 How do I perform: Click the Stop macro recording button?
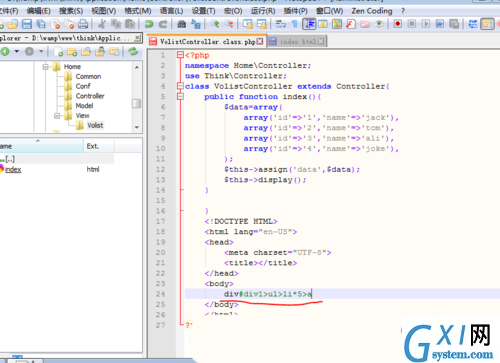click(x=412, y=24)
